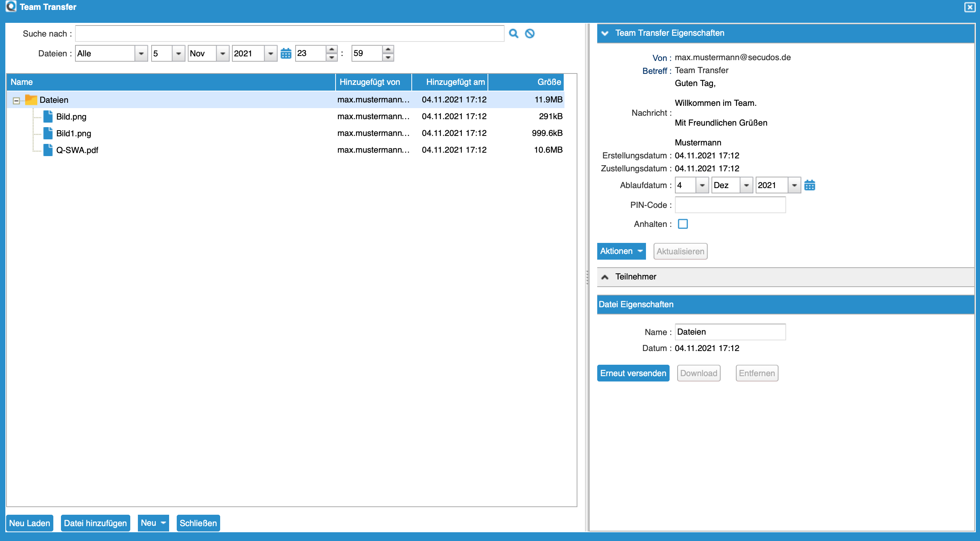Open the Neu dropdown menu
This screenshot has height=541, width=980.
(153, 523)
